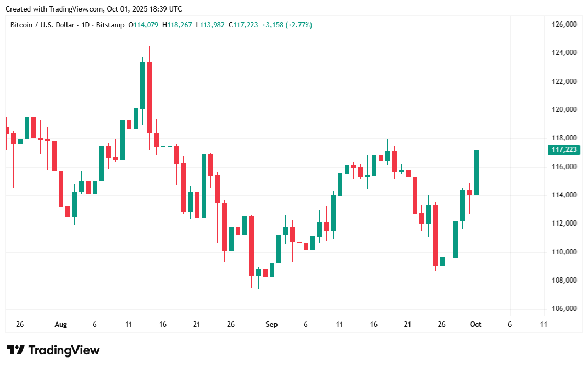
Task: Click the tallest red candle near the 124,000 peak
Action: [x=149, y=98]
